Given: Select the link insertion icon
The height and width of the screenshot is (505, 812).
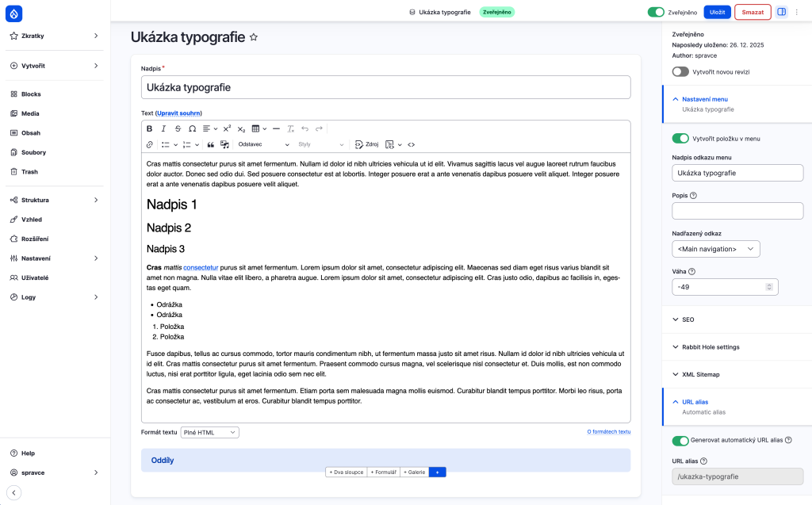Looking at the screenshot, I should click(150, 145).
